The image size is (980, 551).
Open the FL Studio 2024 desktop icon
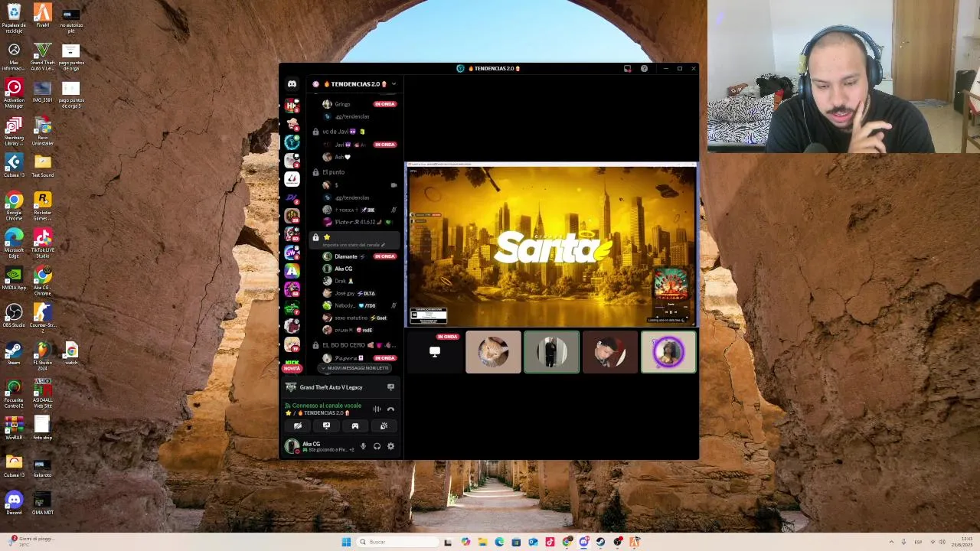[x=42, y=355]
